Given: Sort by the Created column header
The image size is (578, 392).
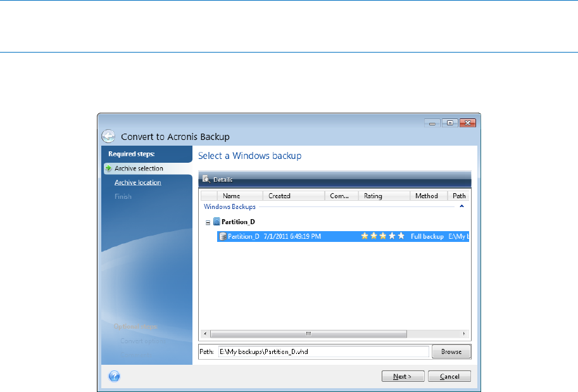Looking at the screenshot, I should (x=293, y=196).
